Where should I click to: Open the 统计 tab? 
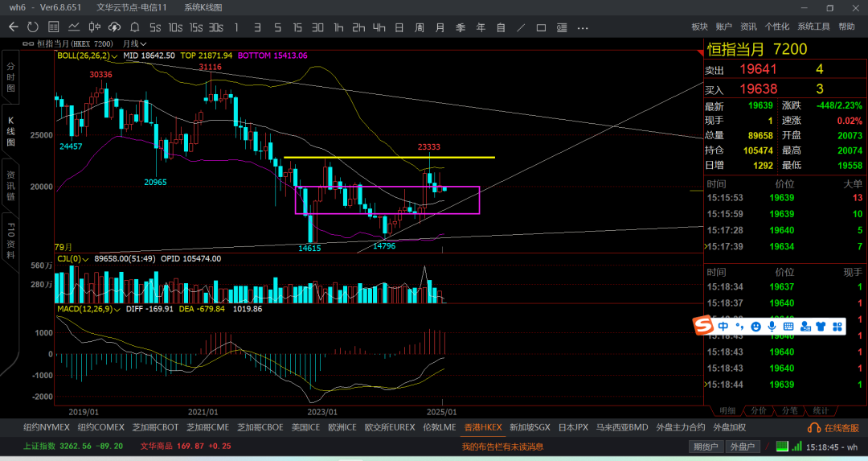click(821, 410)
